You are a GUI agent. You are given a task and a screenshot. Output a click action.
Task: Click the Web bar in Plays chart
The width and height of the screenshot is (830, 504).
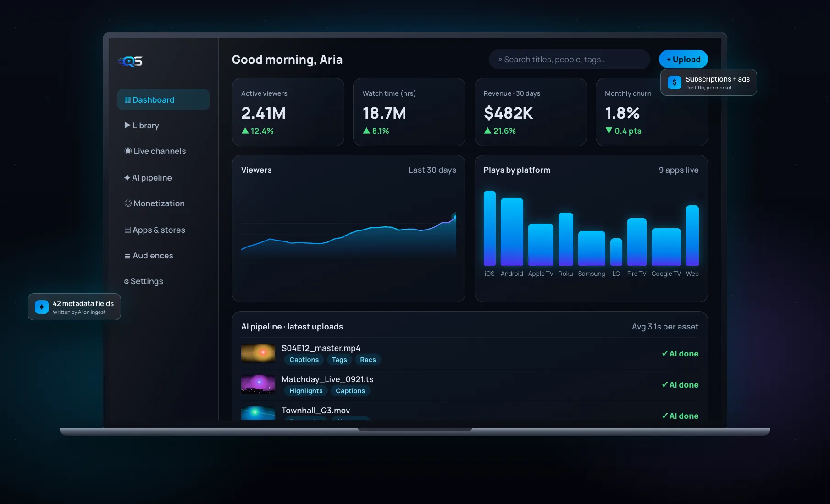[x=692, y=236]
